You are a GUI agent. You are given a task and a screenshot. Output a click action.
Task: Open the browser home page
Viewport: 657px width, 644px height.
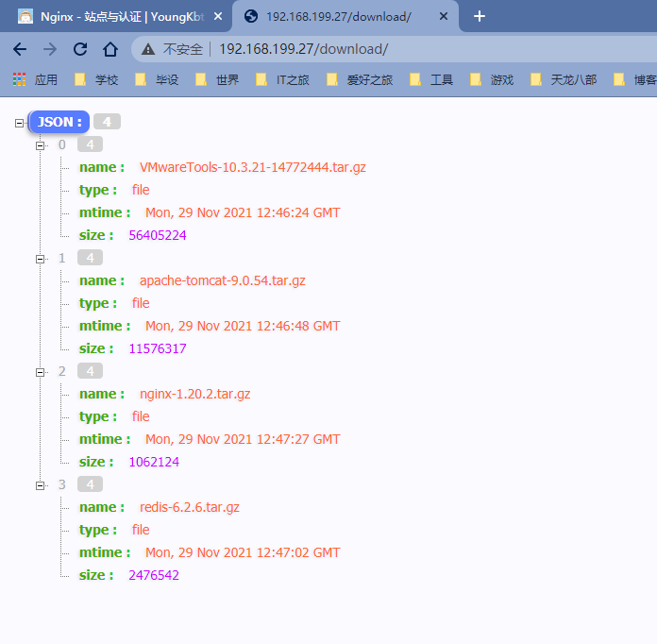110,49
